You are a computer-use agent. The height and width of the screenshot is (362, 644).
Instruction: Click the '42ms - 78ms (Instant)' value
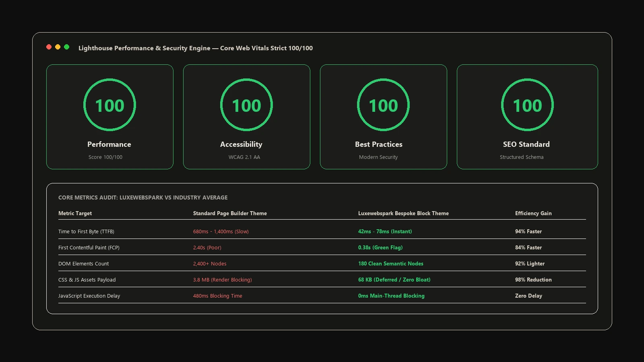385,232
